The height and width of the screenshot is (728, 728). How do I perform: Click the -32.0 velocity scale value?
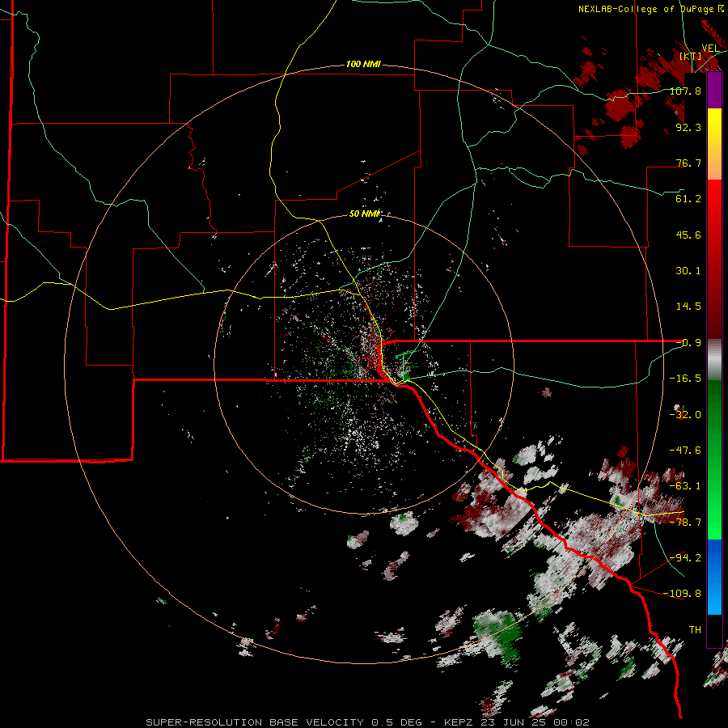tap(685, 415)
